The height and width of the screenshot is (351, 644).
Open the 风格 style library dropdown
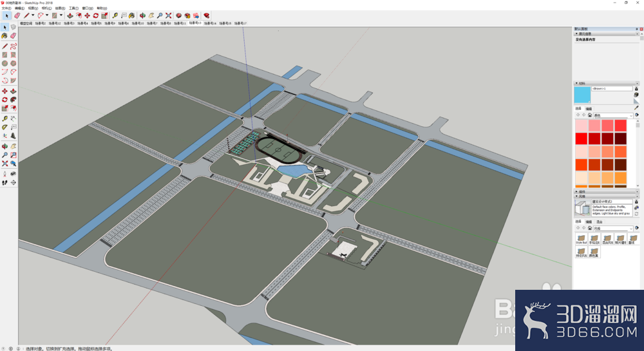[x=613, y=228]
